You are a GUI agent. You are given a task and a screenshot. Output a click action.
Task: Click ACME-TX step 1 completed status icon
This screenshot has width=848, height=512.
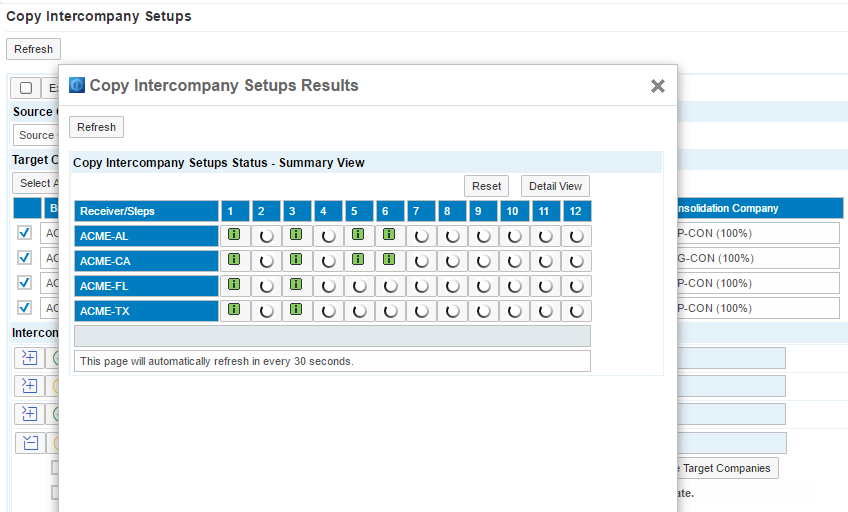tap(234, 310)
